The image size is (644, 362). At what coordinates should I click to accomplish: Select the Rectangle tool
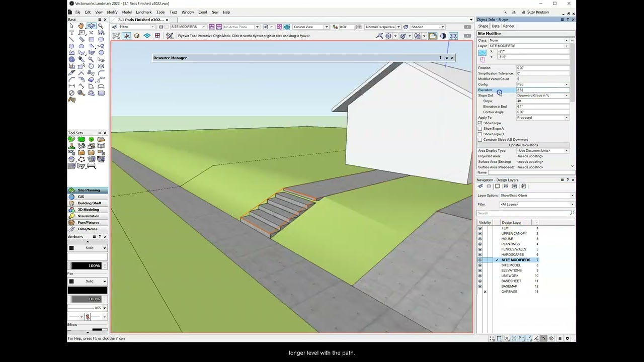point(91,39)
